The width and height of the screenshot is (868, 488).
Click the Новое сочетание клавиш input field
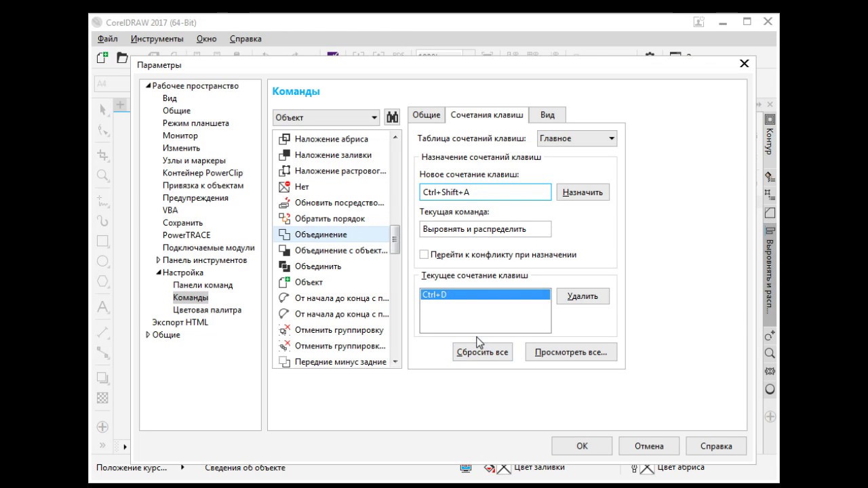pos(486,192)
